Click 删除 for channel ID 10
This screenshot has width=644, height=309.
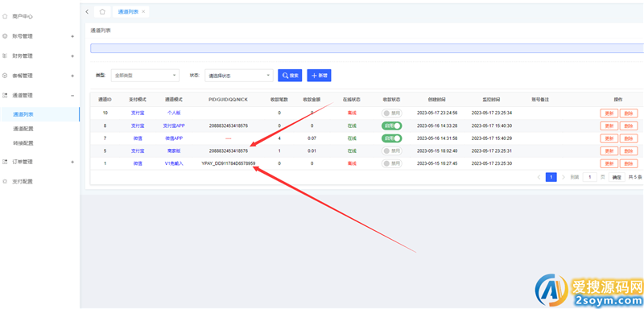(x=629, y=113)
